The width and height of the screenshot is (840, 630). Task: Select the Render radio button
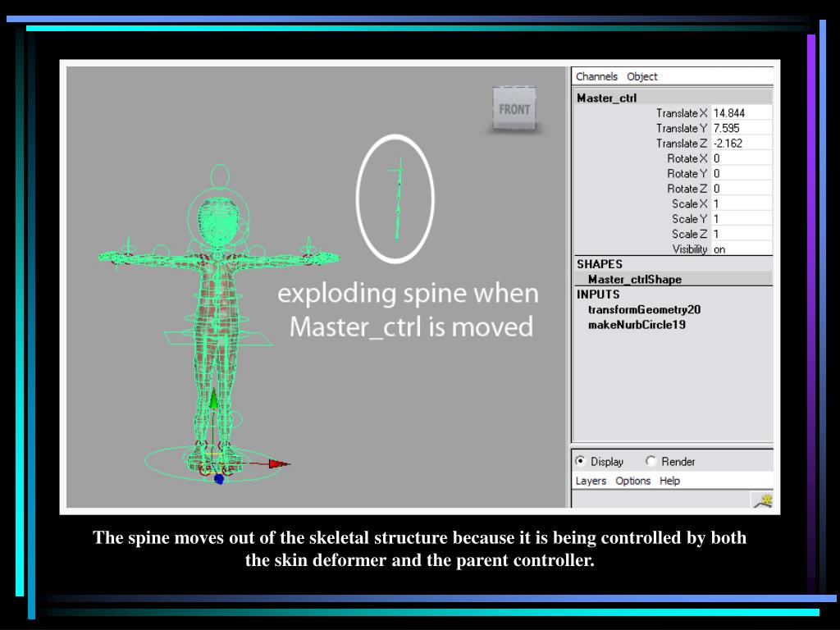click(651, 461)
